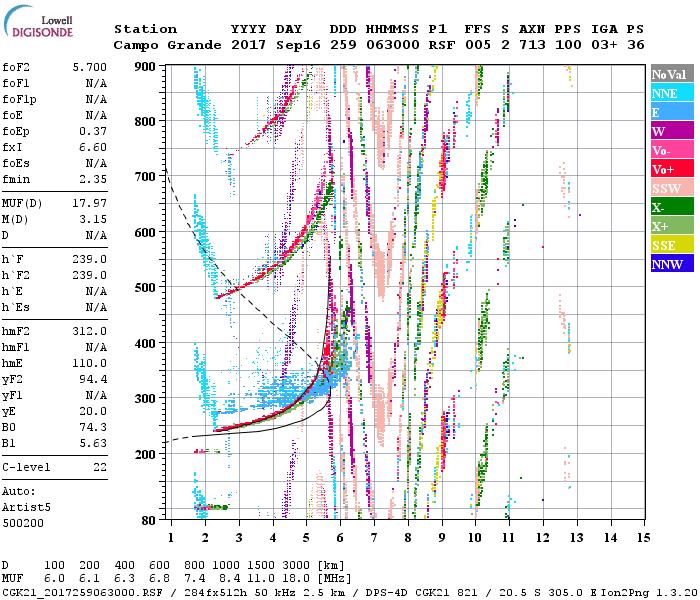Screen dimensions: 700x600
Task: Pick the SSW legend swatch
Action: [x=672, y=188]
